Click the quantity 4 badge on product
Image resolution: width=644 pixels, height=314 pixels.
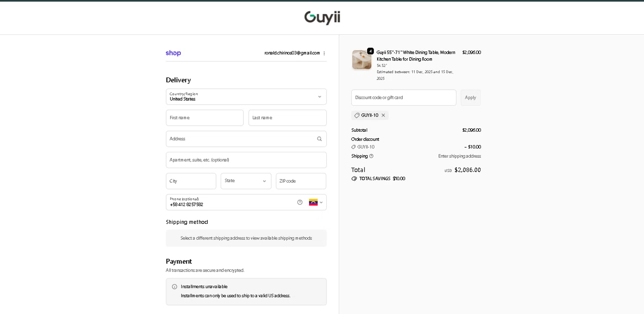tap(371, 51)
